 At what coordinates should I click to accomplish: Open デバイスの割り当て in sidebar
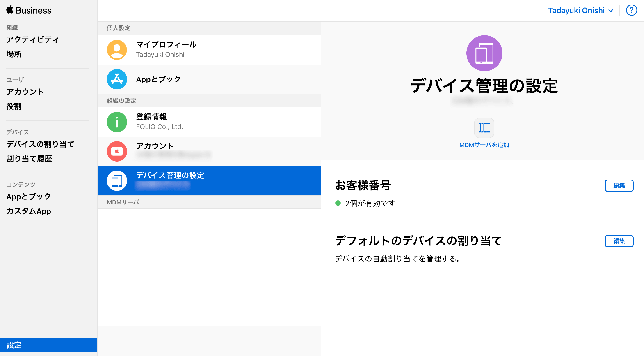[x=40, y=144]
